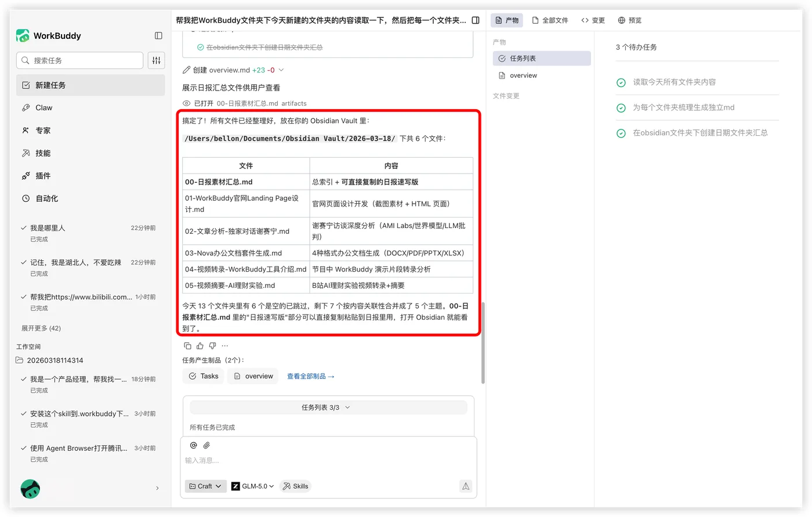This screenshot has height=517, width=812.
Task: Open the task filter settings icon
Action: 157,60
